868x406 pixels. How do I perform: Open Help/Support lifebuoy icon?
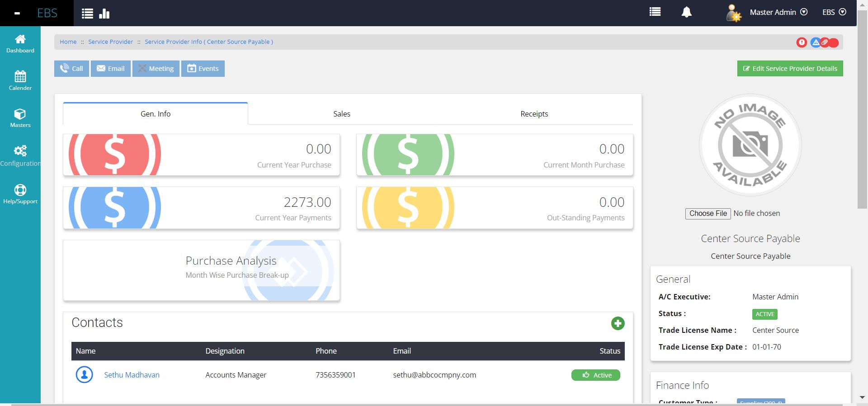coord(20,190)
